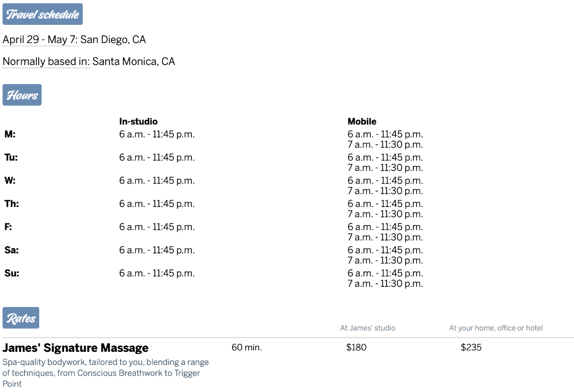Click the Mobile column header

coord(362,121)
